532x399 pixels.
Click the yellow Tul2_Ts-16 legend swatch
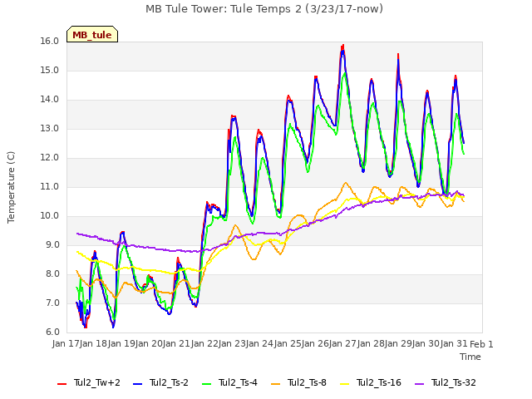(x=344, y=384)
